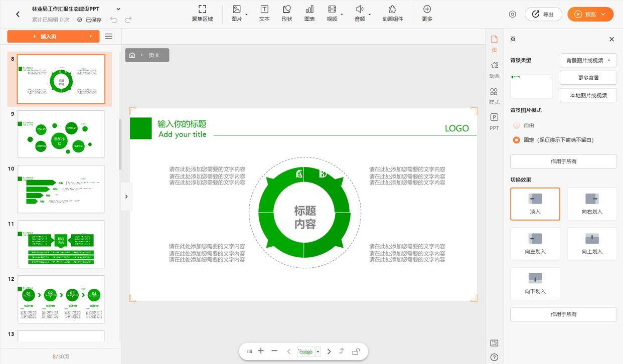Switch to the 动画 side tab
This screenshot has width=623, height=364.
494,70
